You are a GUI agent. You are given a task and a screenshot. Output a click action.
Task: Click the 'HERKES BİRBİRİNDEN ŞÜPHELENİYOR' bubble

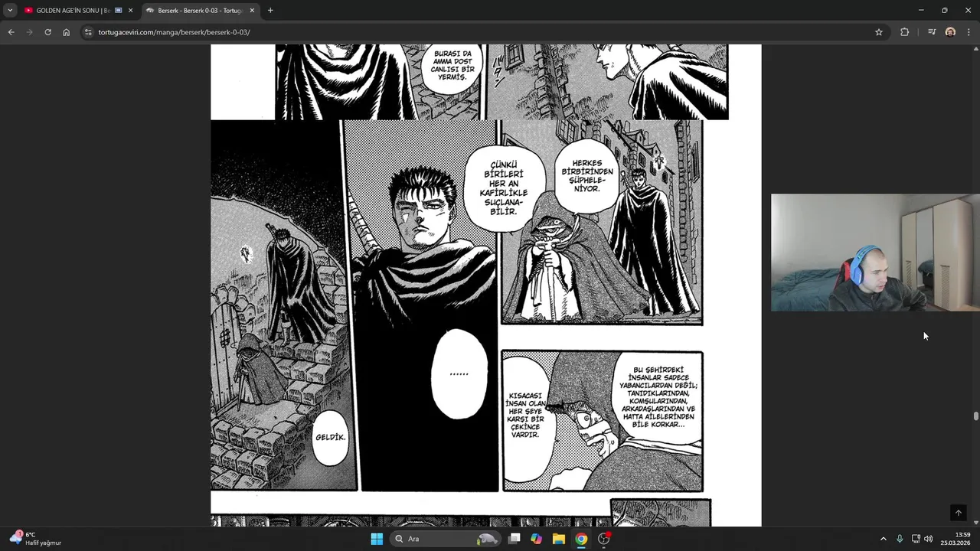pos(587,176)
